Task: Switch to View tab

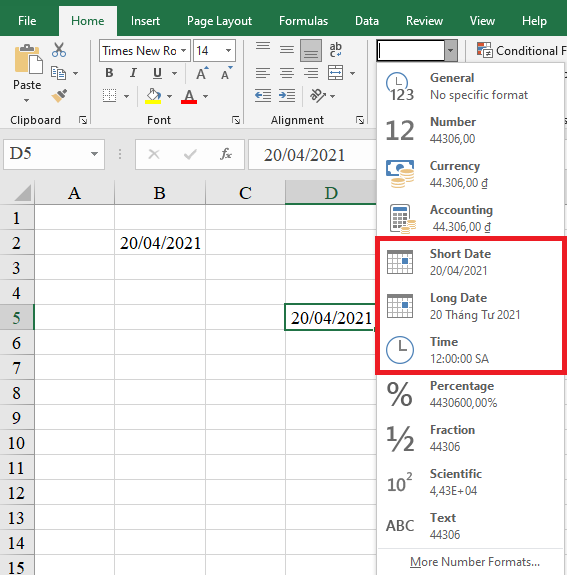Action: coord(482,21)
